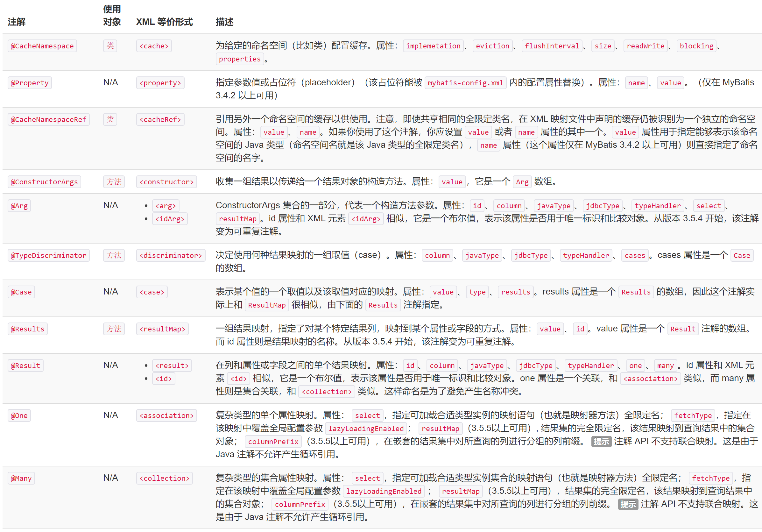Click the implemetation attribute chip
This screenshot has height=532, width=762.
(x=433, y=46)
